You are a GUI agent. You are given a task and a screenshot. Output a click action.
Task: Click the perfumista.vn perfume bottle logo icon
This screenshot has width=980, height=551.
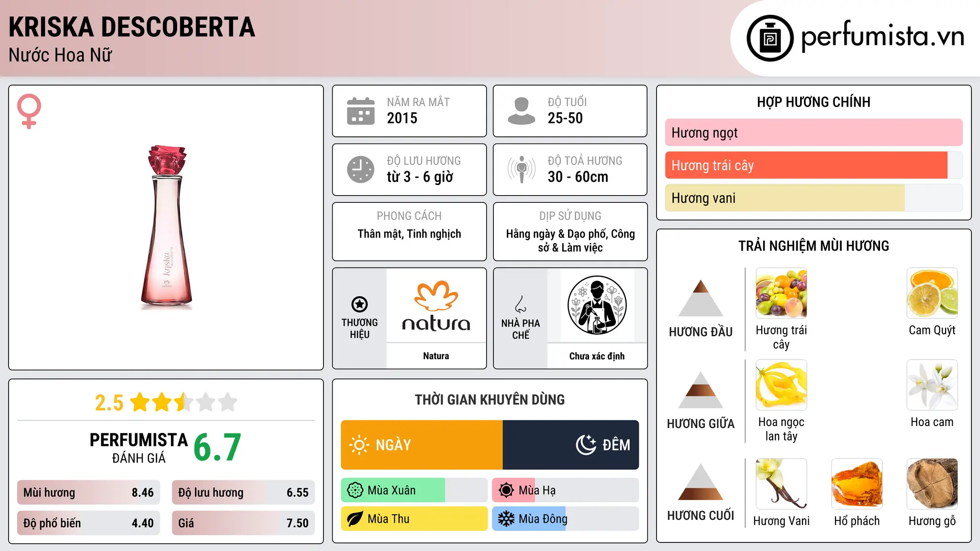pos(770,38)
